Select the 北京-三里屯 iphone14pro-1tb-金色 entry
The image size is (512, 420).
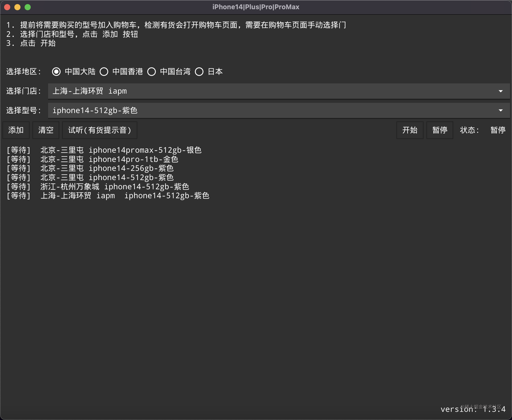coord(92,159)
